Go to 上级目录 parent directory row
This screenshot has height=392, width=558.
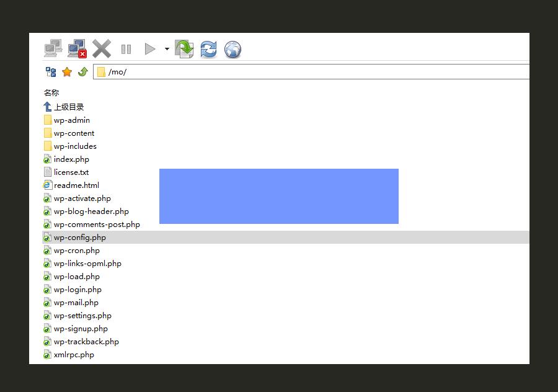[x=64, y=107]
